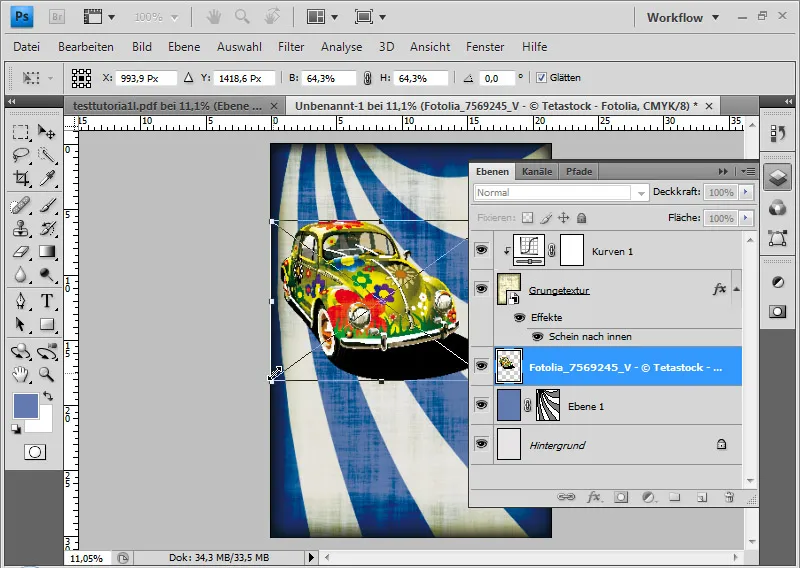Add a layer mask button
The image size is (800, 568).
click(621, 497)
